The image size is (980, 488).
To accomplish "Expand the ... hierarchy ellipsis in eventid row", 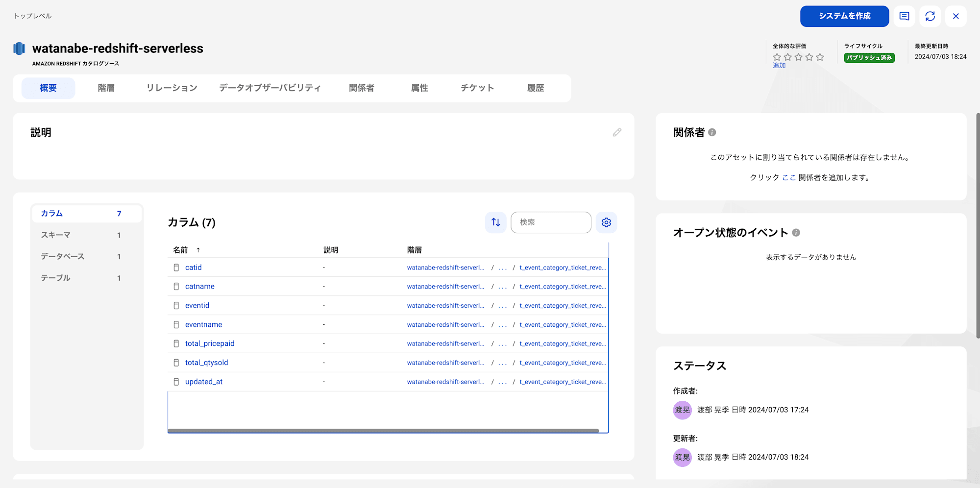I will click(x=503, y=306).
